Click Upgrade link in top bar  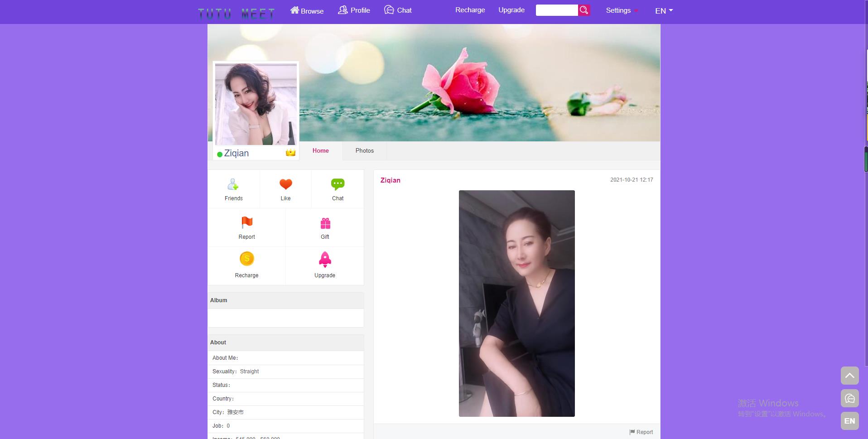(x=511, y=10)
